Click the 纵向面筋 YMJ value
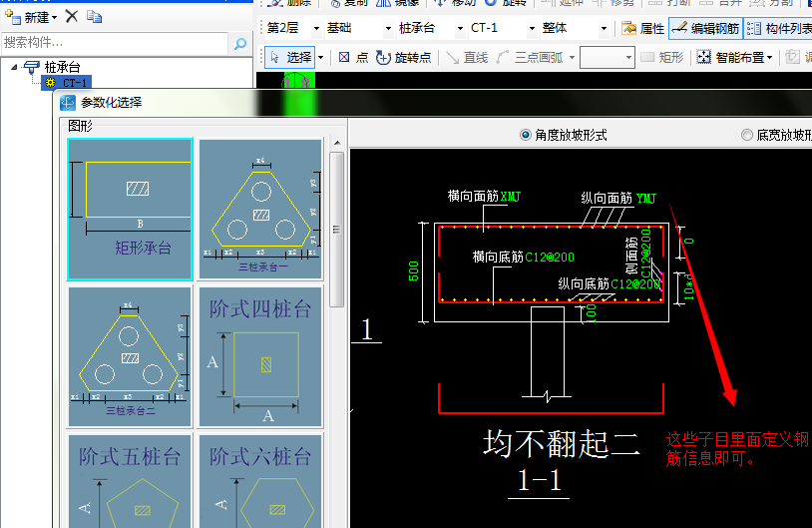This screenshot has width=812, height=528. 645,198
